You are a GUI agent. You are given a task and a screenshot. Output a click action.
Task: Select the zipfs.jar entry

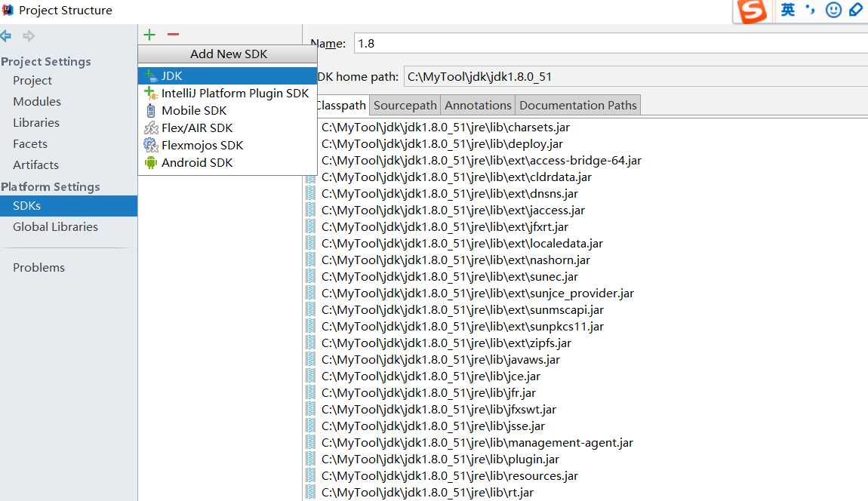click(446, 343)
